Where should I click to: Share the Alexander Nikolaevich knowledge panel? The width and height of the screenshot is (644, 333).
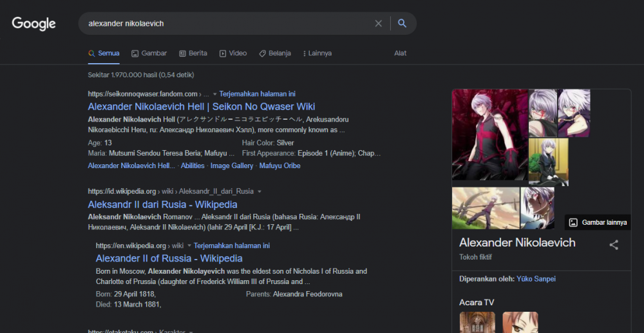pyautogui.click(x=614, y=245)
